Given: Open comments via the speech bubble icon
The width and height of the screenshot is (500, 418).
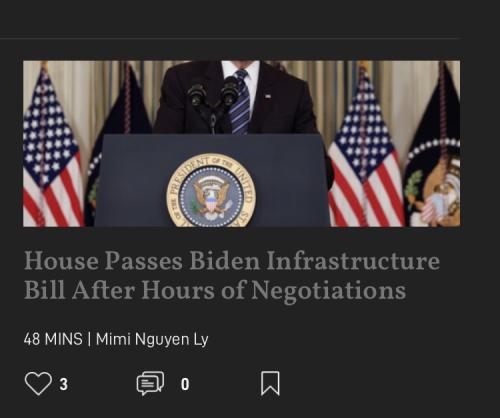Looking at the screenshot, I should 150,383.
